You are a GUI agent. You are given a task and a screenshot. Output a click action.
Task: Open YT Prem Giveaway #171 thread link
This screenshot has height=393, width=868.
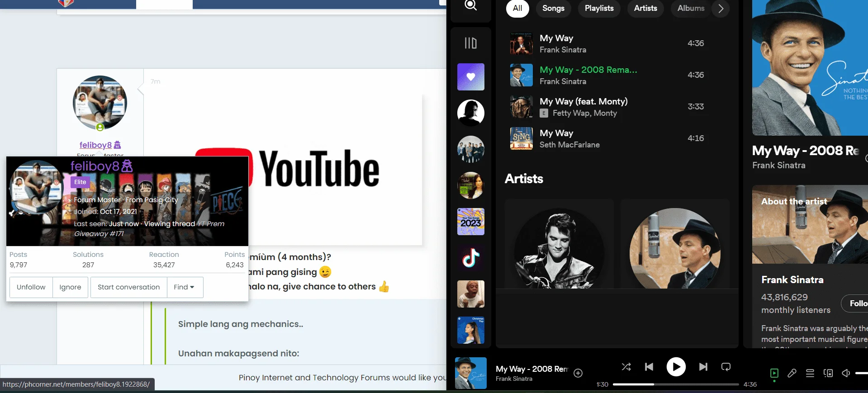point(149,228)
